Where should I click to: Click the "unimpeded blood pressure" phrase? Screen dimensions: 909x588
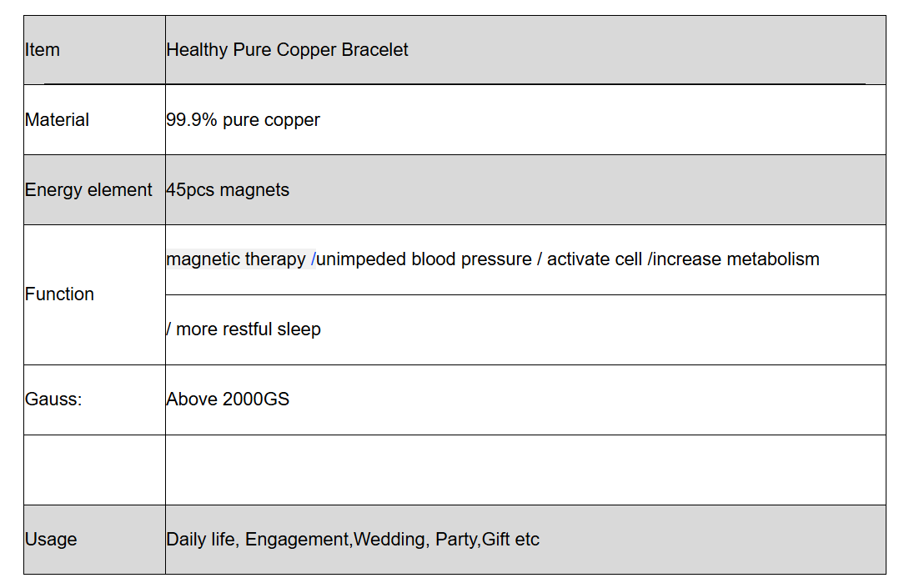pos(424,259)
